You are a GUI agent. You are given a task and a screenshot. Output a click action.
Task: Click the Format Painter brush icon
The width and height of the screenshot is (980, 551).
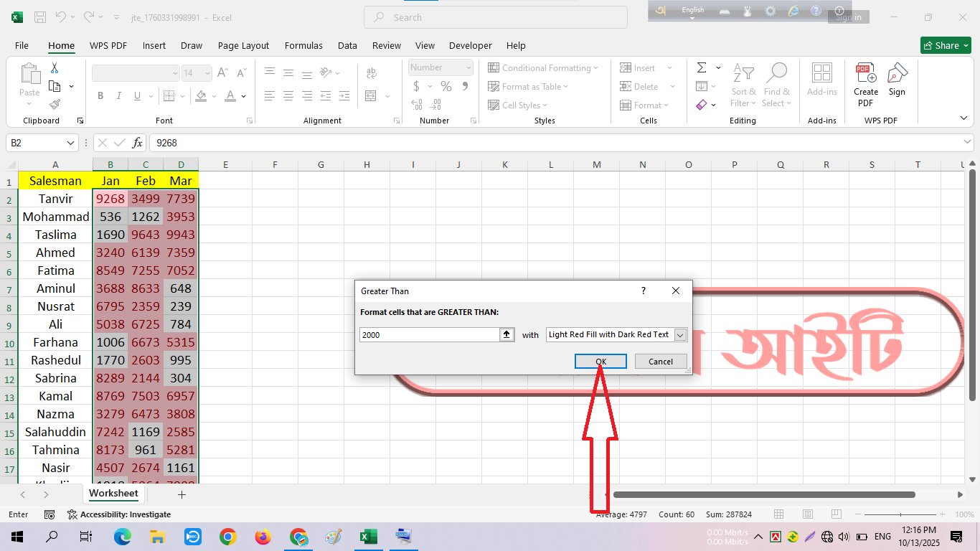(x=55, y=104)
